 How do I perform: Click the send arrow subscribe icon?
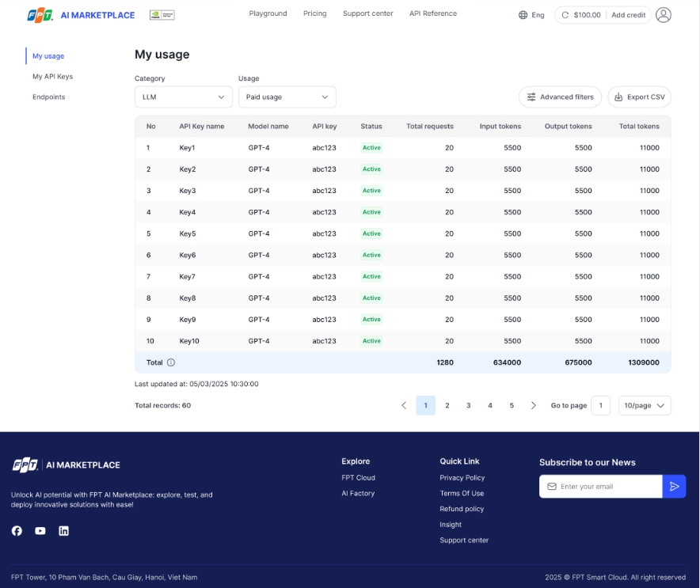[674, 487]
